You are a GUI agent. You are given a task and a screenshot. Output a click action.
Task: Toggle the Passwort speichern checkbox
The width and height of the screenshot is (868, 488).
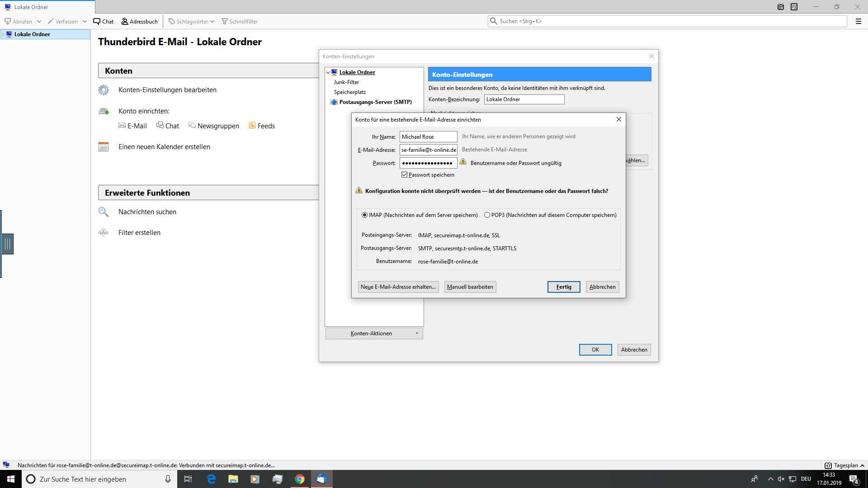pos(404,175)
